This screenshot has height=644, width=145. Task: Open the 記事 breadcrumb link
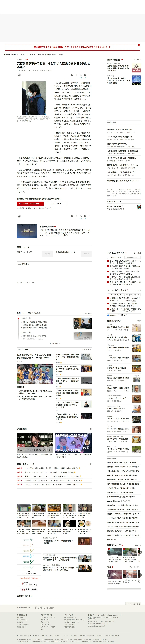point(27,59)
